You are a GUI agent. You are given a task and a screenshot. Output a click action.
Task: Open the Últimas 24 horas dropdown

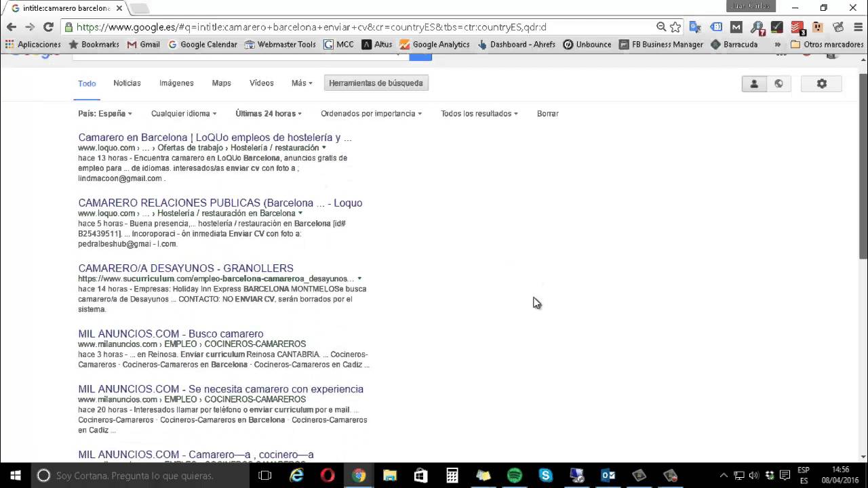(x=269, y=113)
